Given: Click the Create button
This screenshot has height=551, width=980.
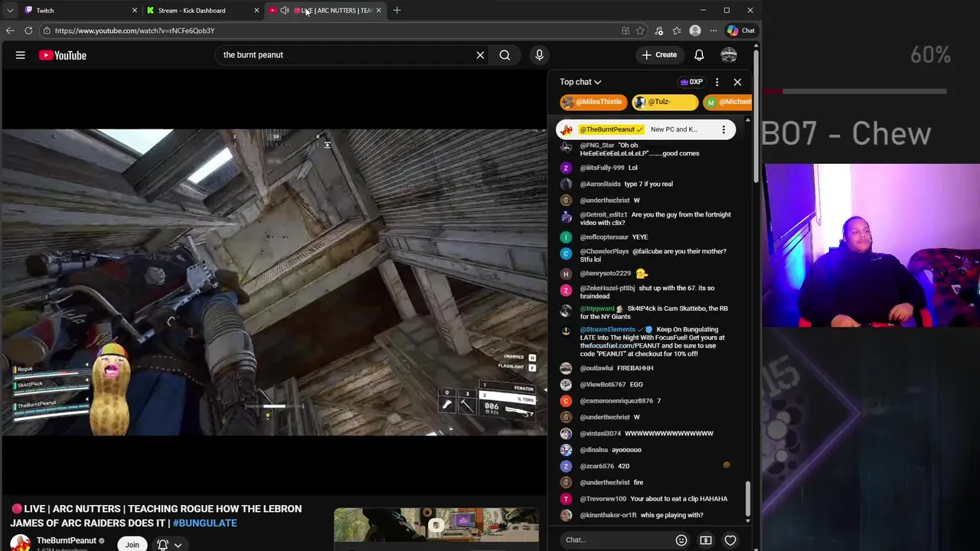Looking at the screenshot, I should click(x=659, y=55).
